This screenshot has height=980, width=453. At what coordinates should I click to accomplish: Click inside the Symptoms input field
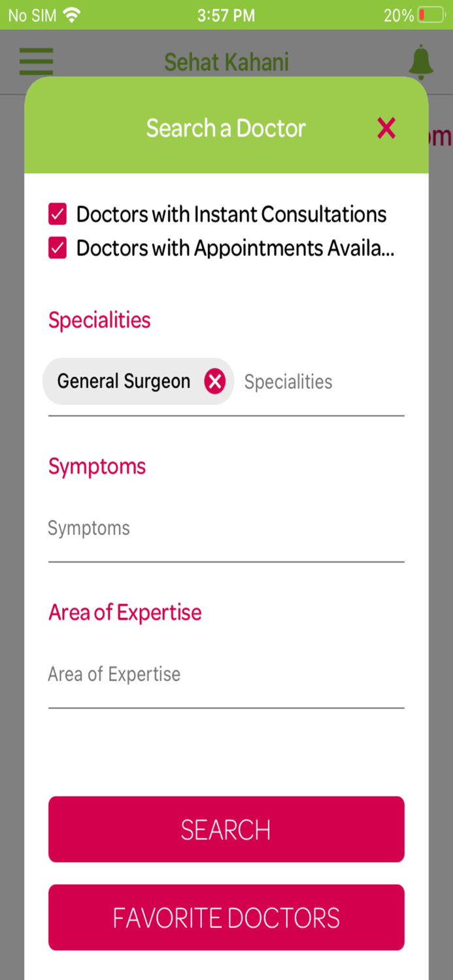[226, 527]
